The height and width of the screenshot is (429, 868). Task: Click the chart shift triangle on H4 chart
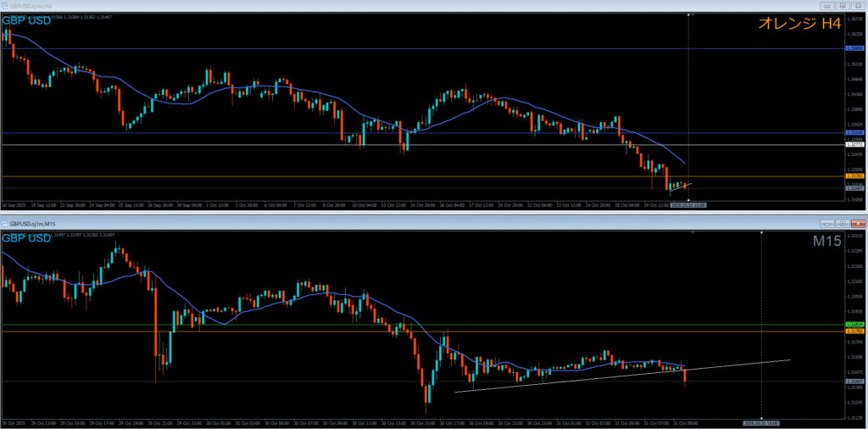pos(687,14)
